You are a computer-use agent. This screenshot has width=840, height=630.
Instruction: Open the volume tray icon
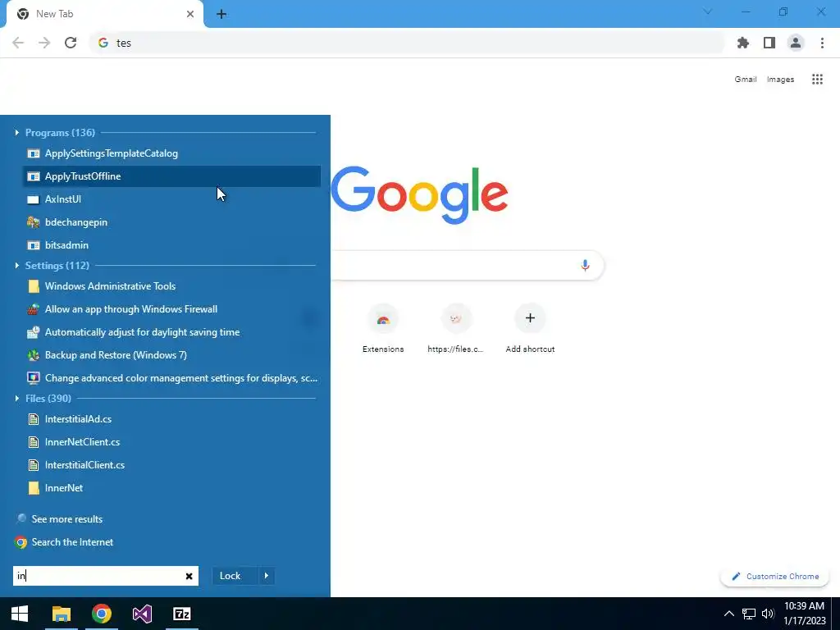pyautogui.click(x=768, y=614)
